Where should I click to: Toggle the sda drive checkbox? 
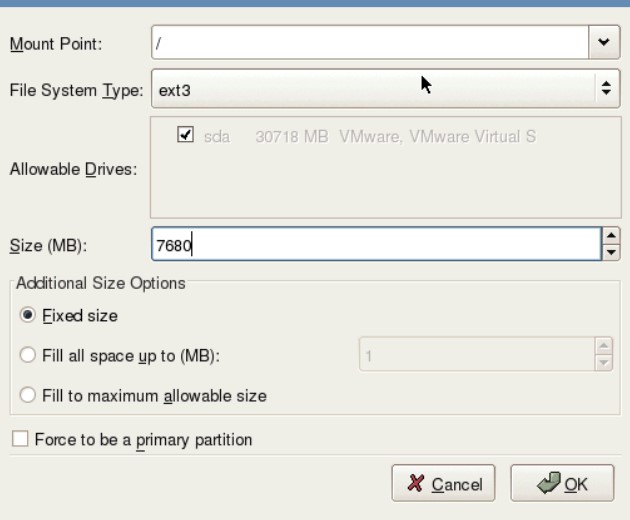[x=185, y=134]
